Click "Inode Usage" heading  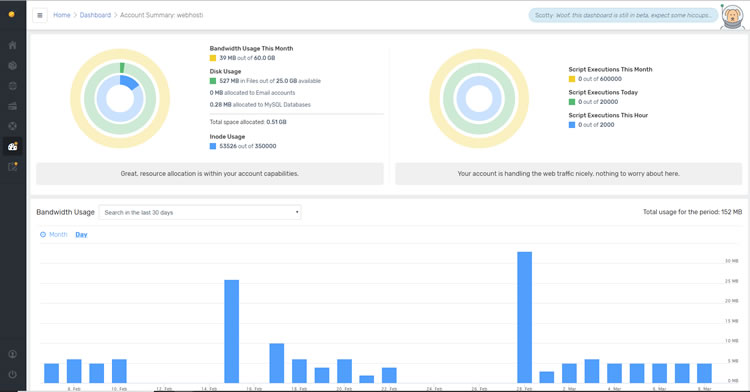coord(227,137)
